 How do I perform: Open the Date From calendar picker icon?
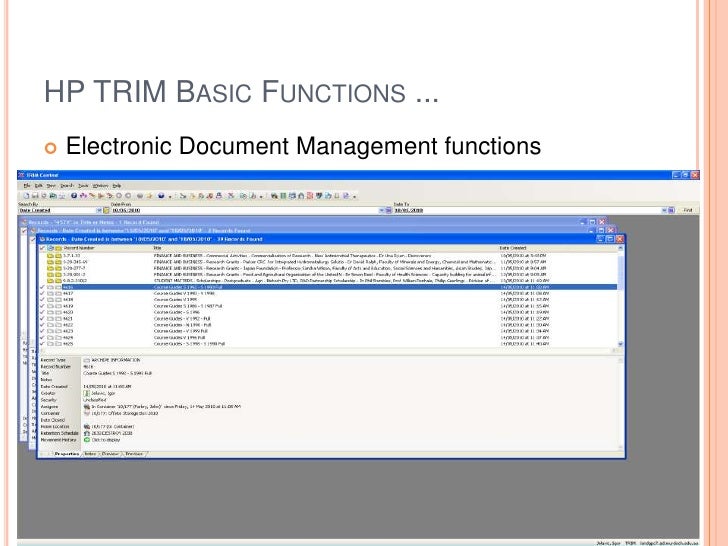(388, 210)
